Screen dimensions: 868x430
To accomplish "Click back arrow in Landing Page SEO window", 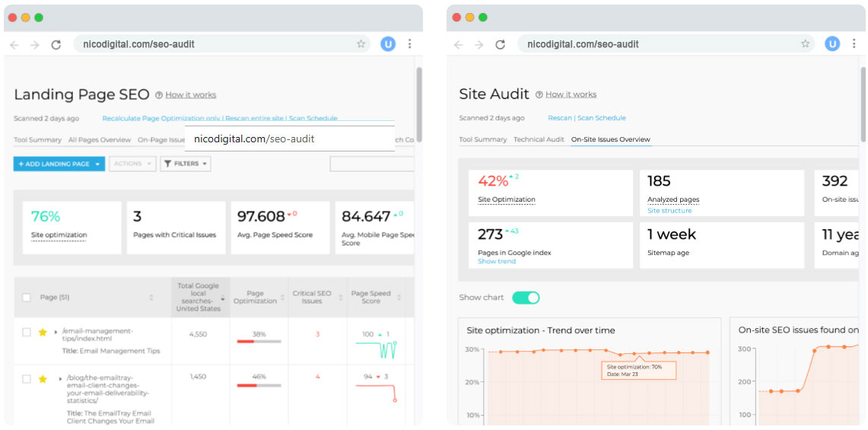I will click(14, 45).
